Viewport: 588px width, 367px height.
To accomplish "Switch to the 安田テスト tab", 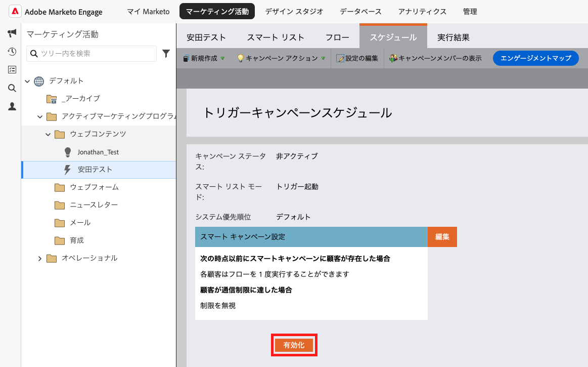I will point(206,37).
